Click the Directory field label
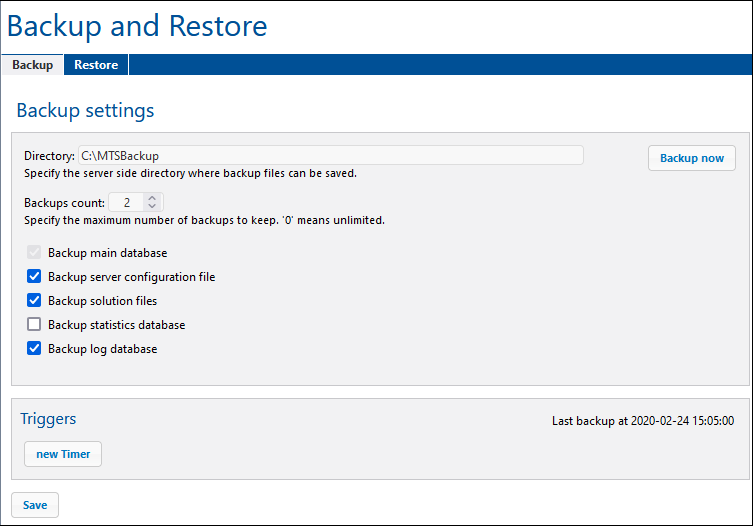Screen dimensions: 753x526 coord(49,156)
